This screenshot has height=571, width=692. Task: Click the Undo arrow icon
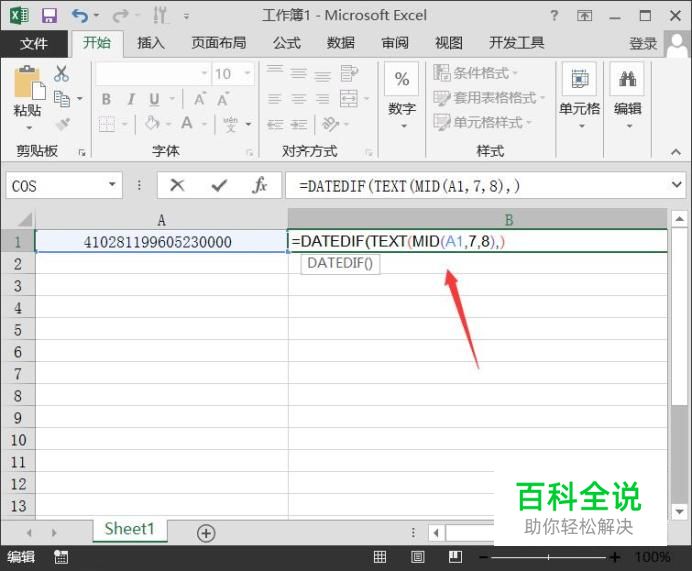[79, 16]
